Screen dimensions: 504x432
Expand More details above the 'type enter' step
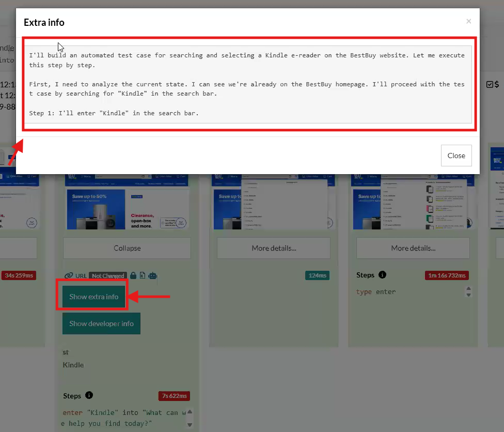(413, 248)
